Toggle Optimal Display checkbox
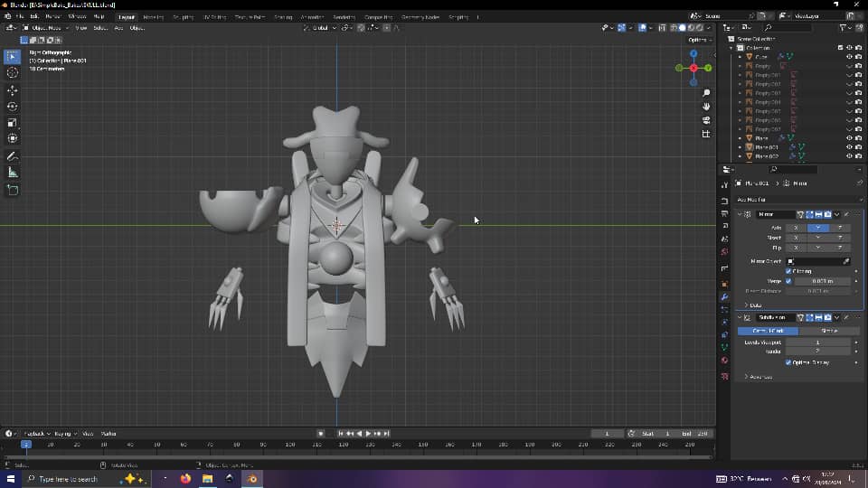The image size is (868, 488). (x=788, y=362)
